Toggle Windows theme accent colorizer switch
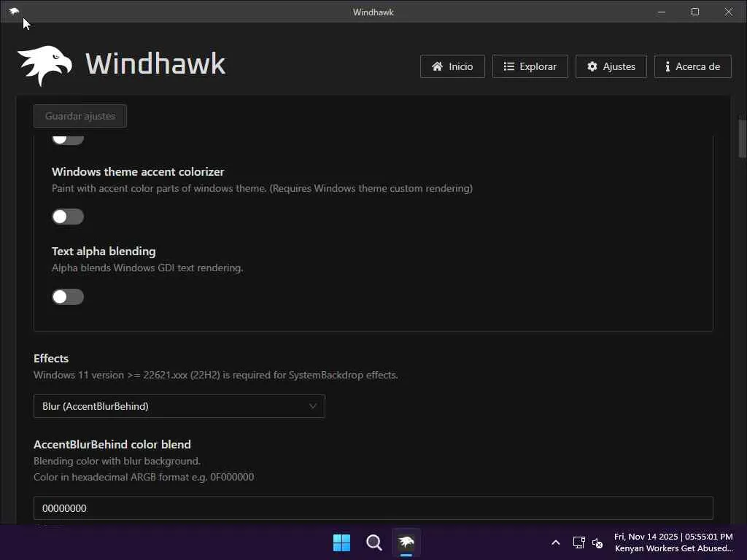747x560 pixels. [x=68, y=217]
